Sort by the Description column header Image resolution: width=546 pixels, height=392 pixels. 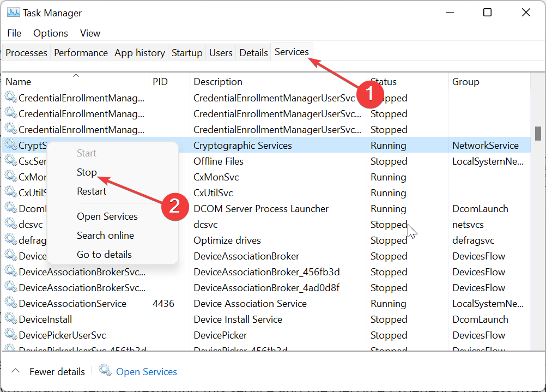[278, 82]
